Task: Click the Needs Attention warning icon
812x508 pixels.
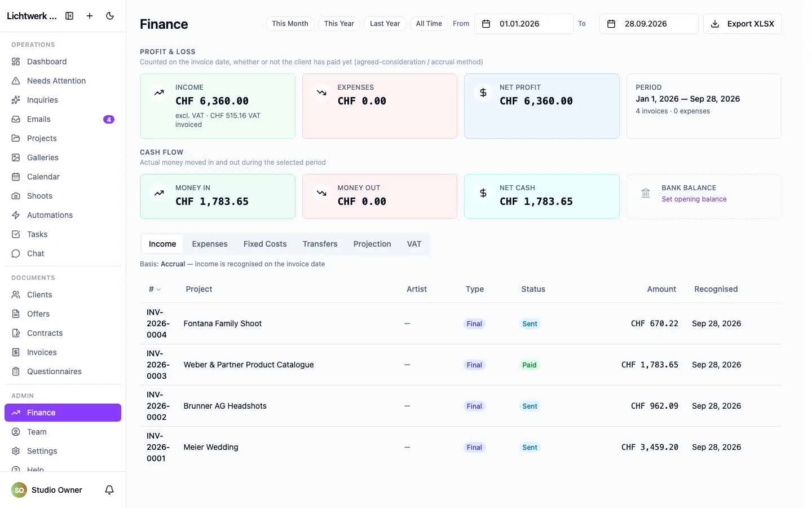Action: pyautogui.click(x=16, y=81)
